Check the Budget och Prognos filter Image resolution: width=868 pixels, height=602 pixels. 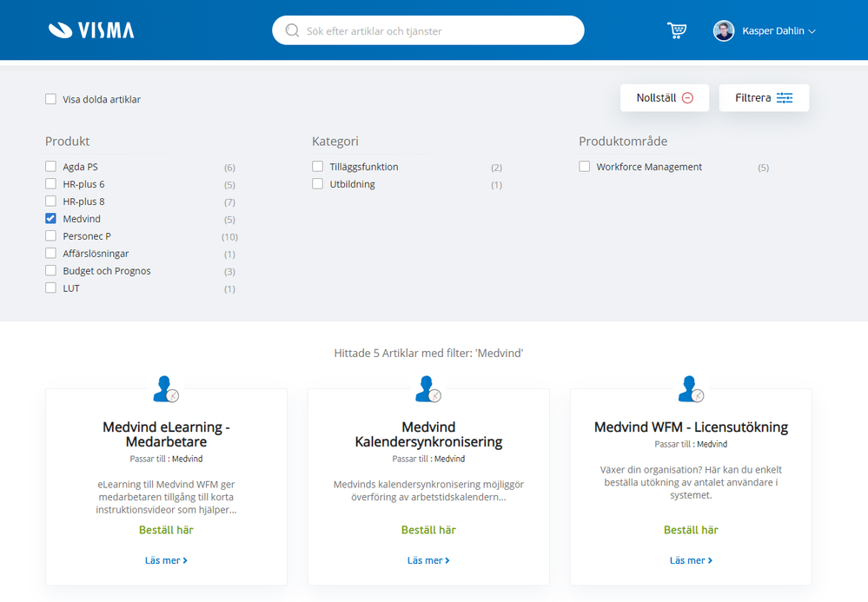coord(51,270)
